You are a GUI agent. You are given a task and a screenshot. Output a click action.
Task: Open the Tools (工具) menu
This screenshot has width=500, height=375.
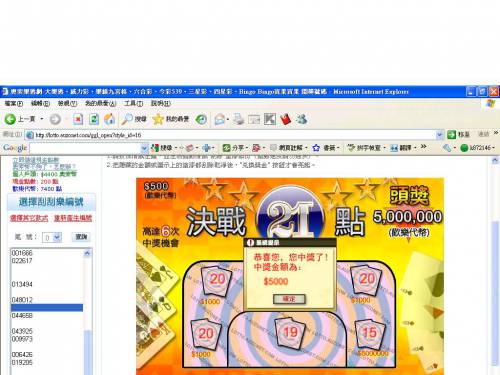pyautogui.click(x=134, y=103)
